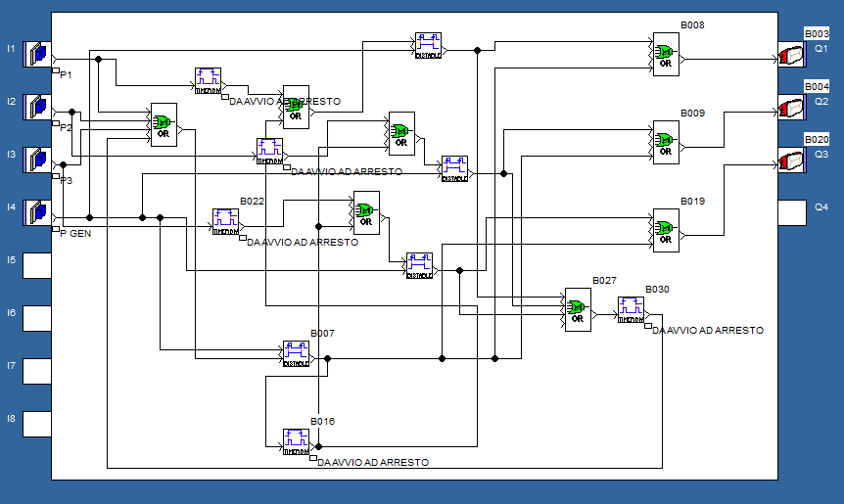Viewport: 844px width, 504px height.
Task: Click the B022 timer block
Action: click(x=225, y=221)
